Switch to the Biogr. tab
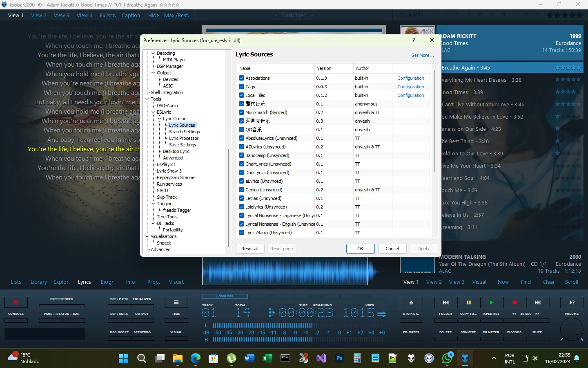The width and height of the screenshot is (588, 368). (x=107, y=282)
